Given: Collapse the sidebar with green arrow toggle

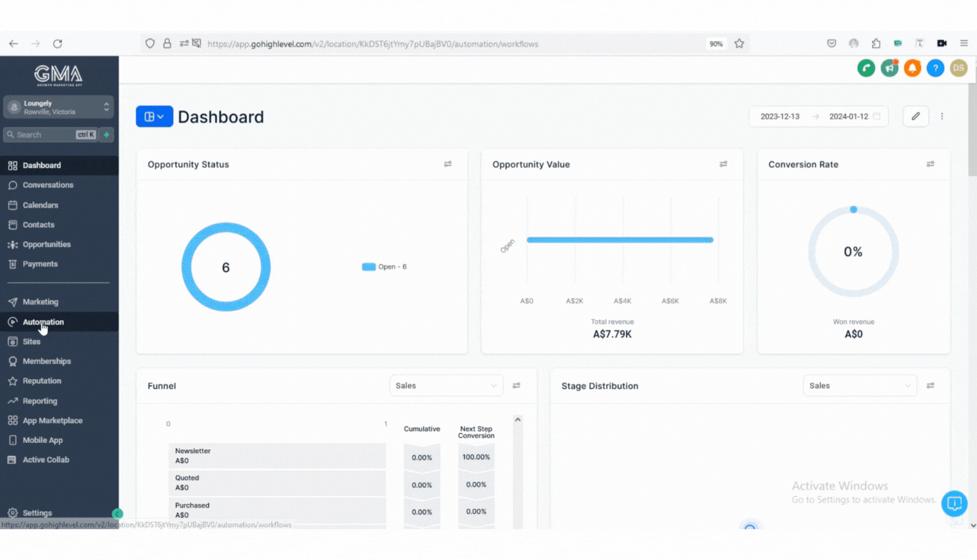Looking at the screenshot, I should click(x=118, y=513).
